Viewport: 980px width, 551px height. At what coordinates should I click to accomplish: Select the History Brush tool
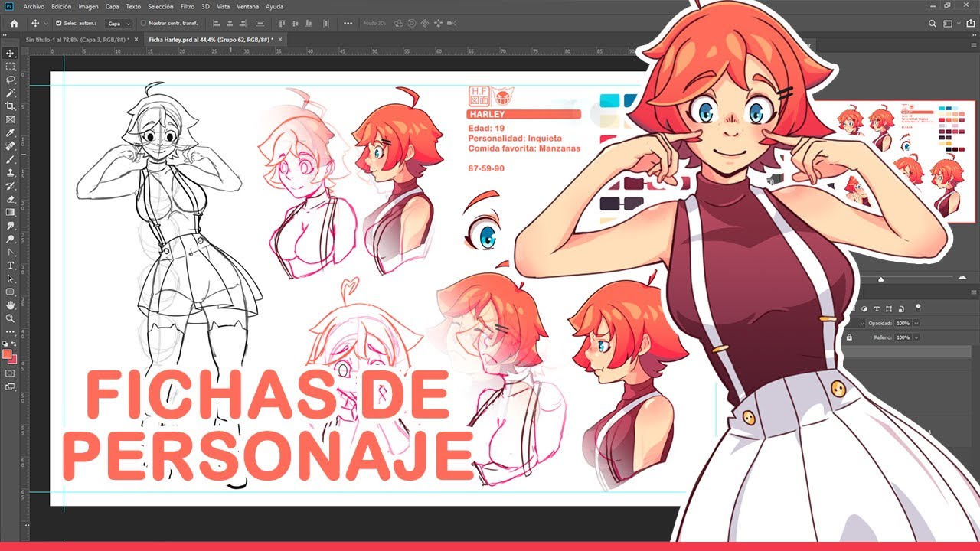[11, 186]
